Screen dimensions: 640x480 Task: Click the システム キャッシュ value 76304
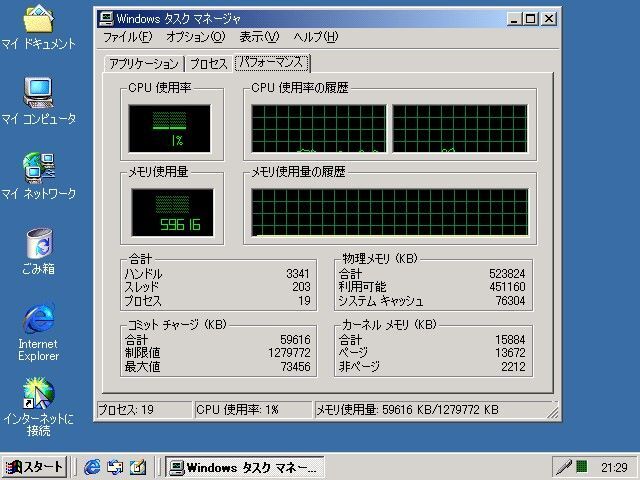click(x=510, y=301)
